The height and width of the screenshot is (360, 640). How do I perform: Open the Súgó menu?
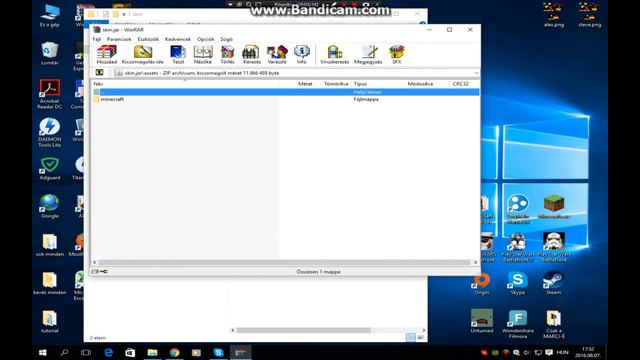(x=227, y=39)
